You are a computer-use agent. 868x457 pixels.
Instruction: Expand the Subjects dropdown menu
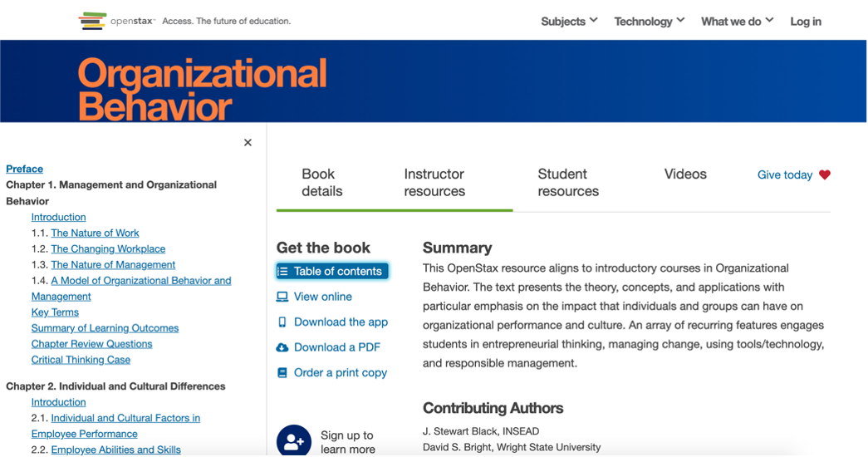pyautogui.click(x=569, y=22)
